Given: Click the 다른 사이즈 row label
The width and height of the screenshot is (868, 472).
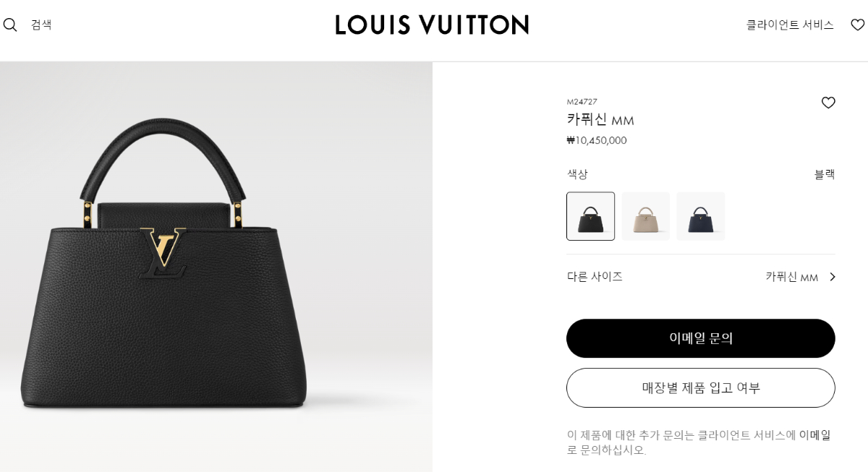Looking at the screenshot, I should 595,276.
